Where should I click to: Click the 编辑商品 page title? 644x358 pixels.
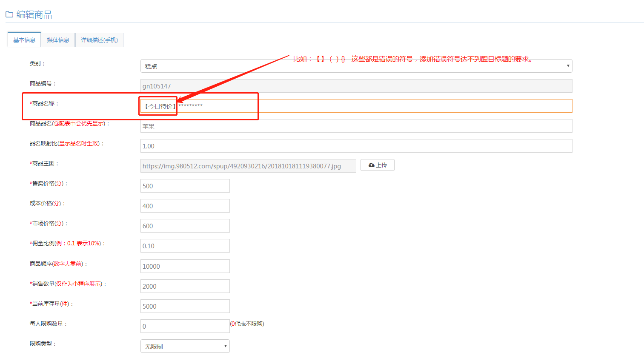coord(34,14)
